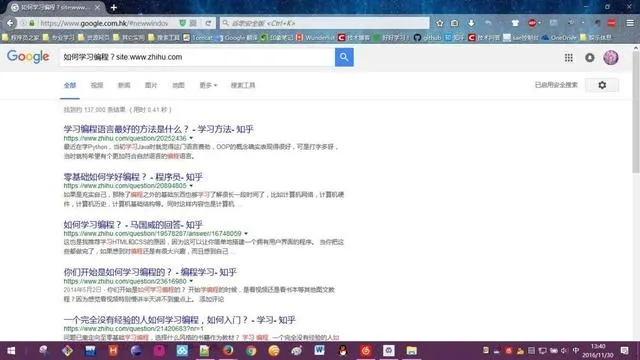Viewport: 640px width, 360px height.
Task: Open the search settings gear
Action: [x=602, y=85]
